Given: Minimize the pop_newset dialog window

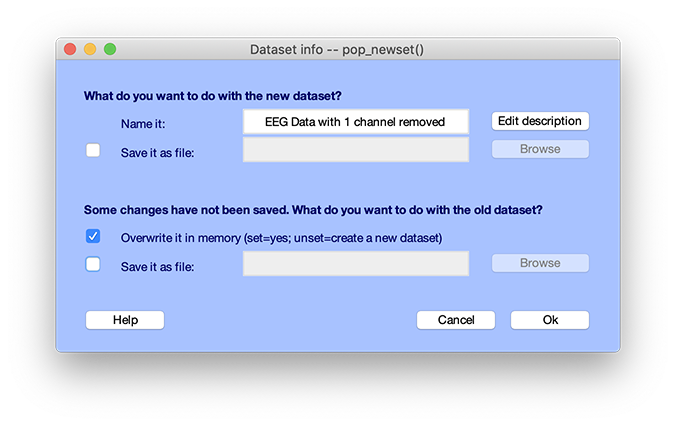Looking at the screenshot, I should [x=90, y=49].
